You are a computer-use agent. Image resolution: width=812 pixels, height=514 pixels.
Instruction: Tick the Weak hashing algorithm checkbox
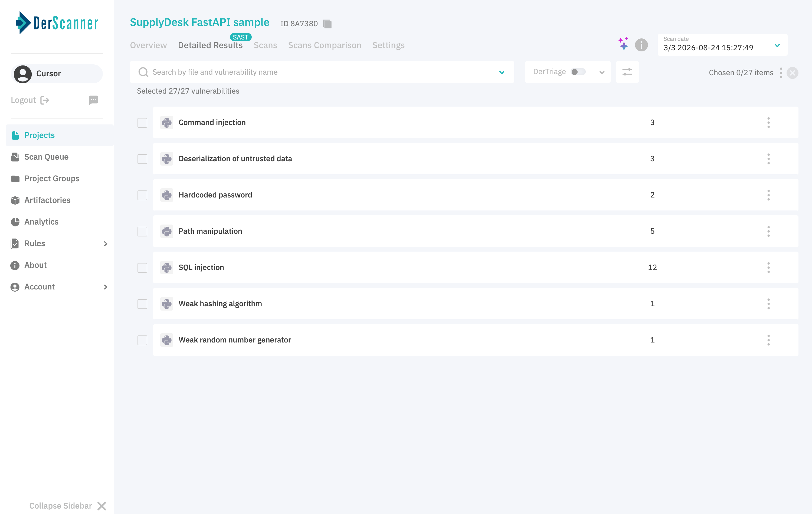click(142, 304)
